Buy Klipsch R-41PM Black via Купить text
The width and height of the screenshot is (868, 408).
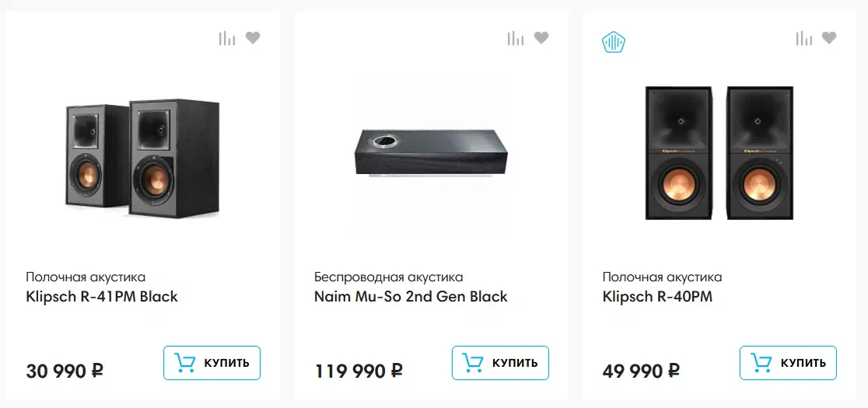[x=226, y=363]
